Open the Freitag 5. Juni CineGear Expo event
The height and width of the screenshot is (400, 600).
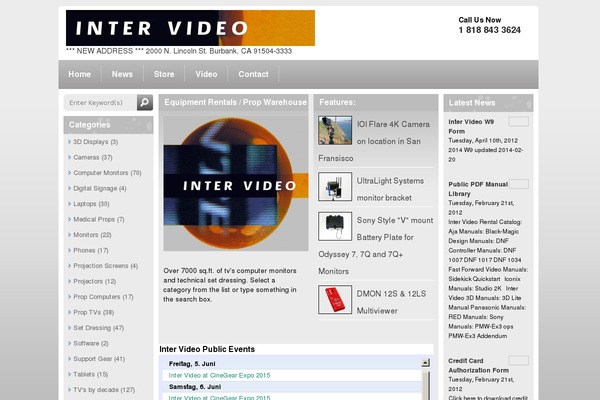click(x=219, y=376)
